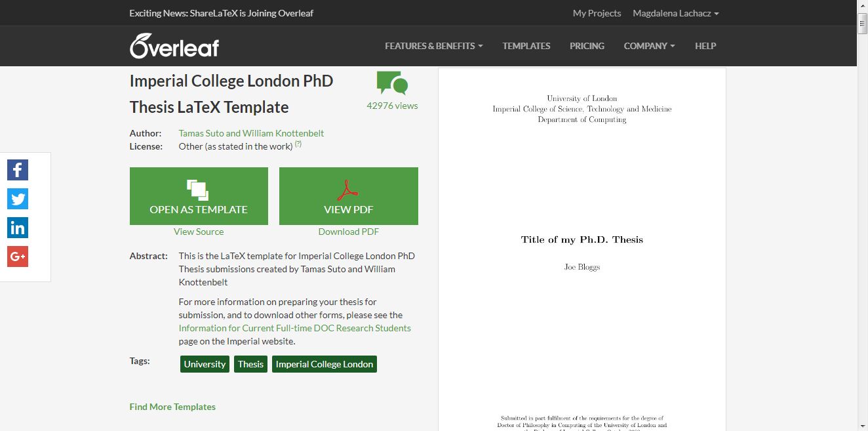Viewport: 868px width, 431px height.
Task: Open Information for Current Full-time DOC Research Students
Action: pos(295,328)
